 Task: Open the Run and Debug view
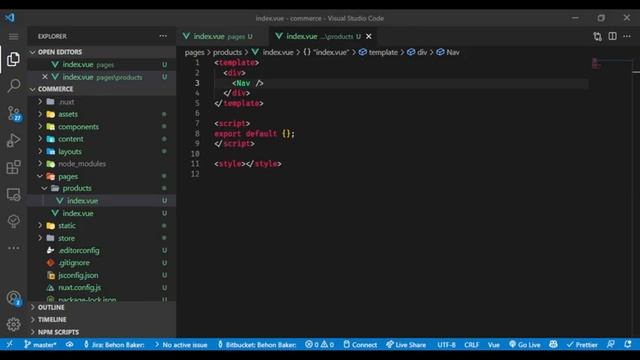click(x=13, y=140)
